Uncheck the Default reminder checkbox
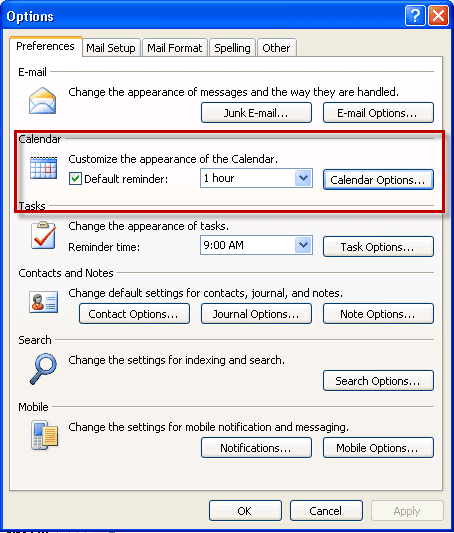 [x=75, y=178]
